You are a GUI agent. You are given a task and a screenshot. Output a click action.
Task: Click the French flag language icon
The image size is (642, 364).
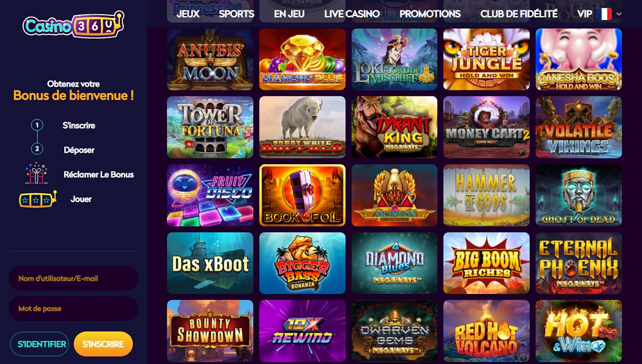click(604, 14)
